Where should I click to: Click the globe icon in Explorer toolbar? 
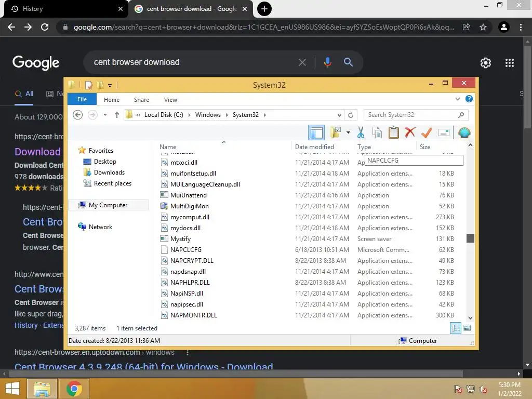click(x=464, y=132)
